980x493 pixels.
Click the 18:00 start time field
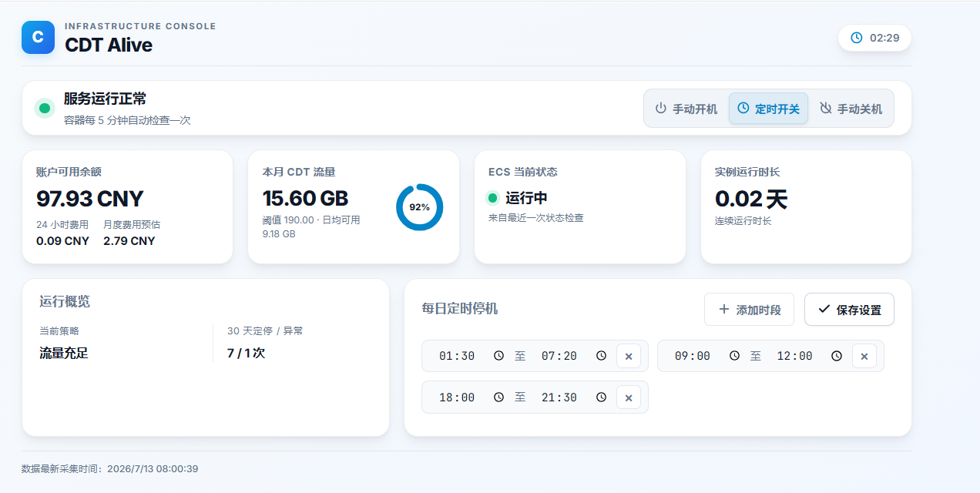tap(468, 397)
